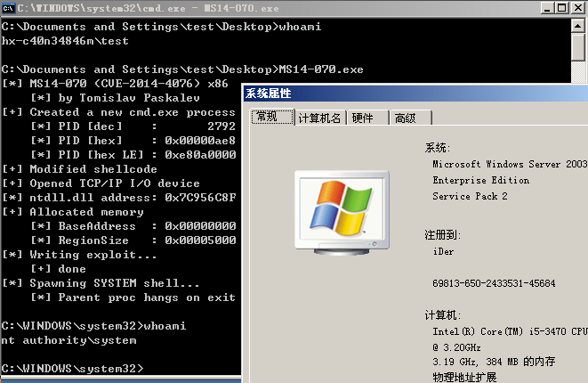Viewport: 588px width, 383px height.
Task: Click the cmd.exe window title text
Action: (149, 8)
